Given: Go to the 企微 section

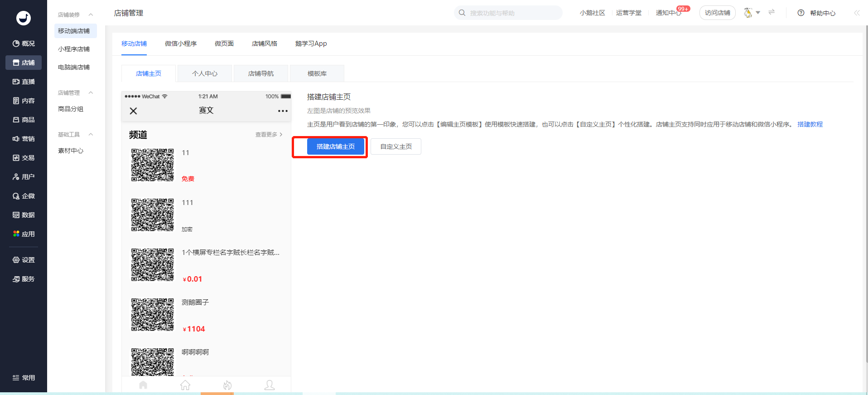Looking at the screenshot, I should click(24, 196).
